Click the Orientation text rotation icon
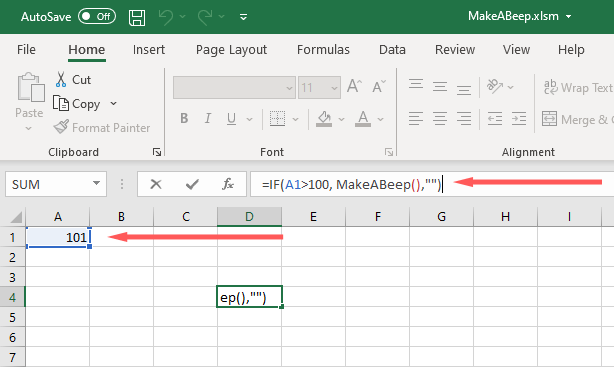 [495, 87]
